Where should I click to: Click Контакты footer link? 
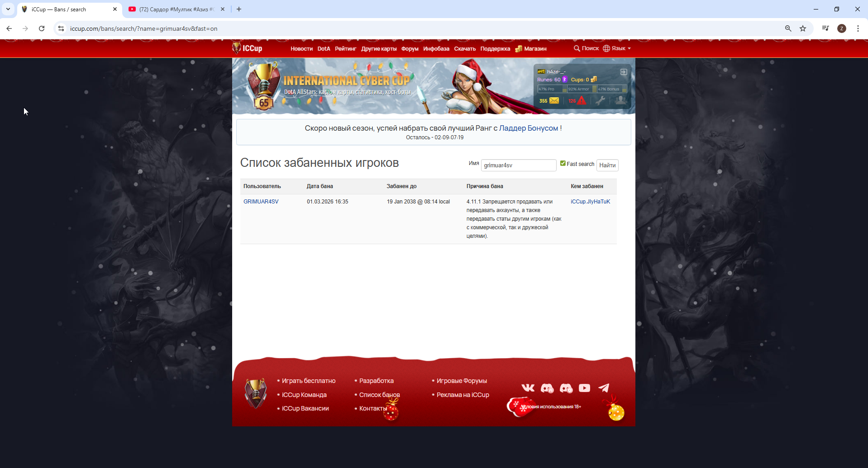click(373, 408)
